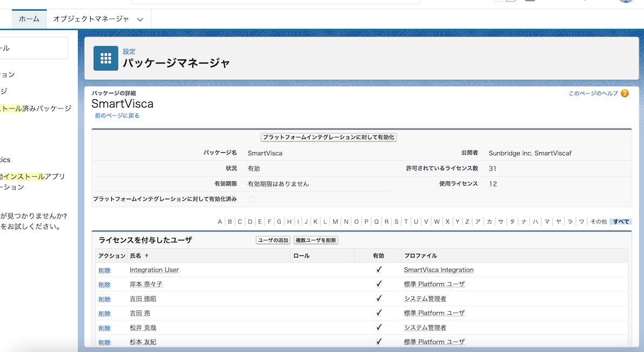Click the 前のページに戻る link
Image resolution: width=644 pixels, height=352 pixels.
click(117, 115)
